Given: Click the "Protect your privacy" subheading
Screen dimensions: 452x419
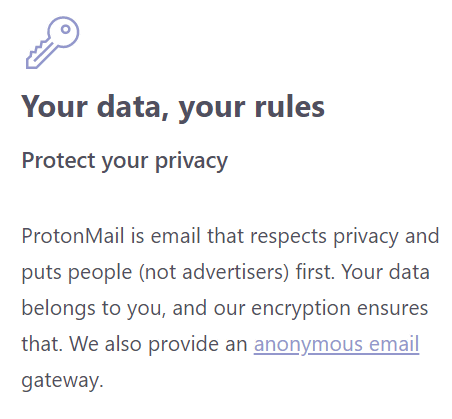Looking at the screenshot, I should [x=125, y=161].
